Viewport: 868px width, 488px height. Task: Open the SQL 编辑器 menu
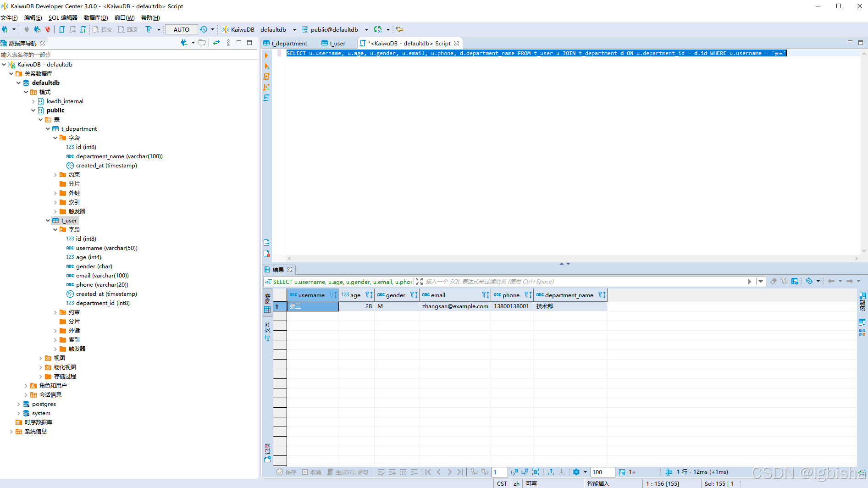pyautogui.click(x=63, y=18)
